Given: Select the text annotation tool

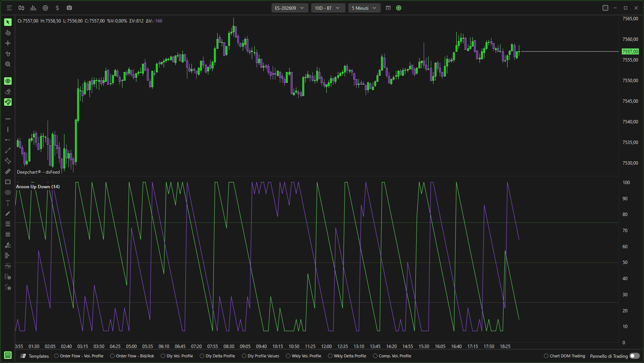Looking at the screenshot, I should click(8, 203).
